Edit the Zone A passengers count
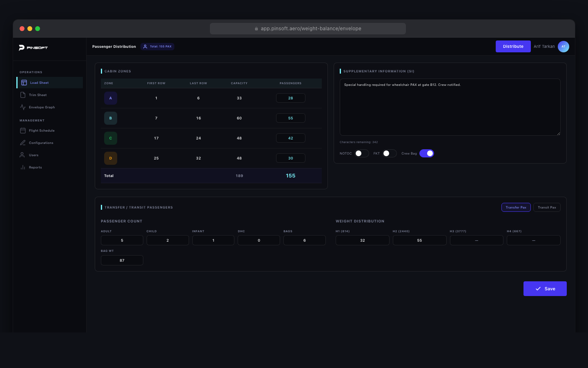This screenshot has height=368, width=588. tap(290, 98)
